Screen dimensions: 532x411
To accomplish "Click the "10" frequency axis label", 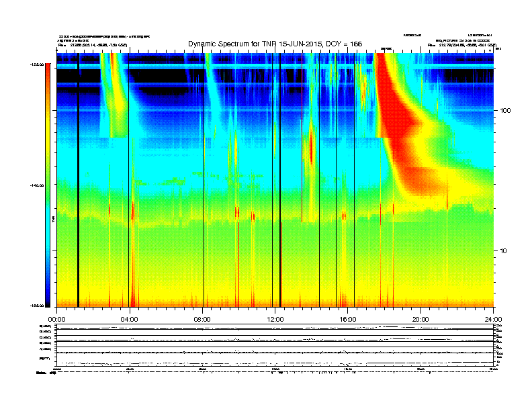I will [x=504, y=251].
